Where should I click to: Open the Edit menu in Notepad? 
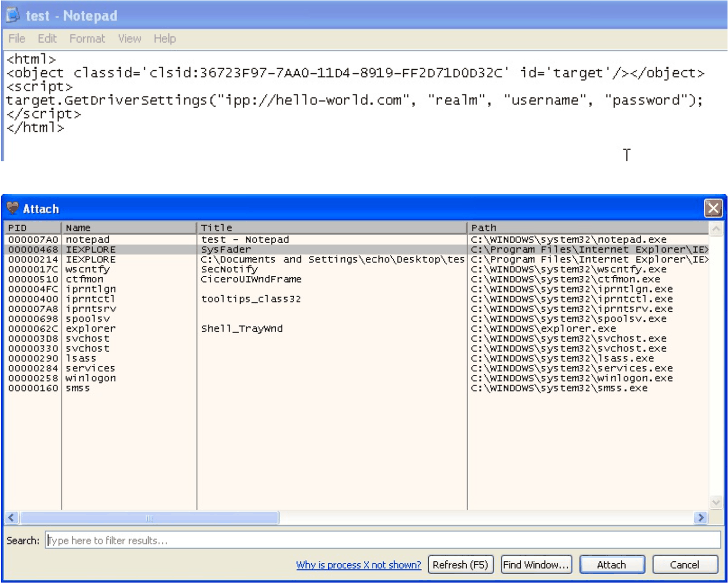47,39
